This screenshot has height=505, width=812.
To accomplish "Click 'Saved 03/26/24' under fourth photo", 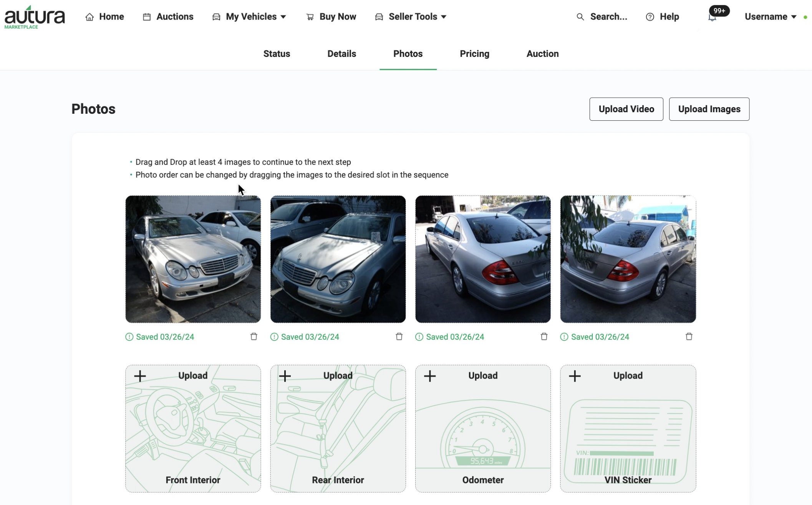I will (600, 337).
